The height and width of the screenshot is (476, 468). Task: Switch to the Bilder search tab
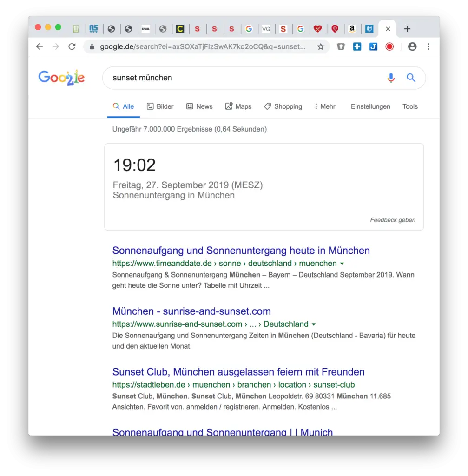[160, 106]
